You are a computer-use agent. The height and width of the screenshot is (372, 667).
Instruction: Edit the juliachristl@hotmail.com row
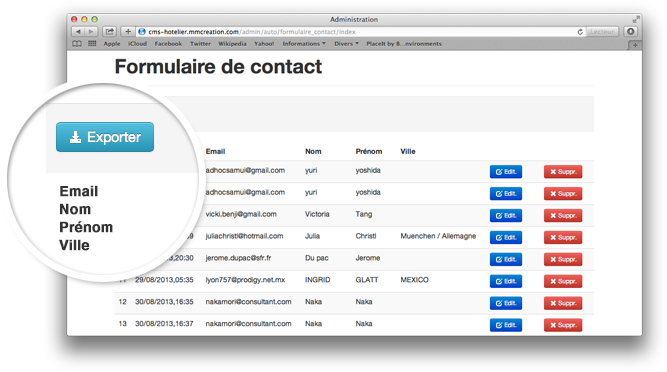[x=506, y=237]
